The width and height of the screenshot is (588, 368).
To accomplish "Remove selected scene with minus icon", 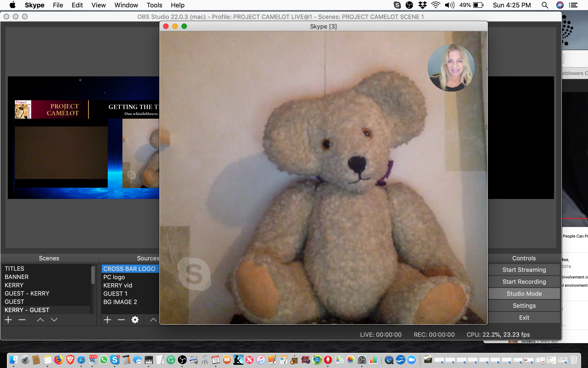I will click(x=22, y=319).
